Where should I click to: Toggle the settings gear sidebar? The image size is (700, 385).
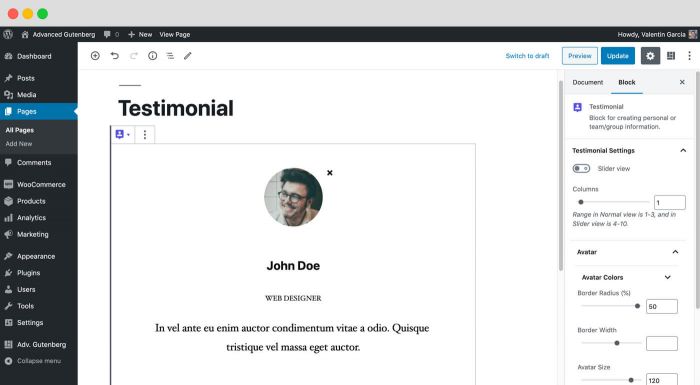click(650, 56)
